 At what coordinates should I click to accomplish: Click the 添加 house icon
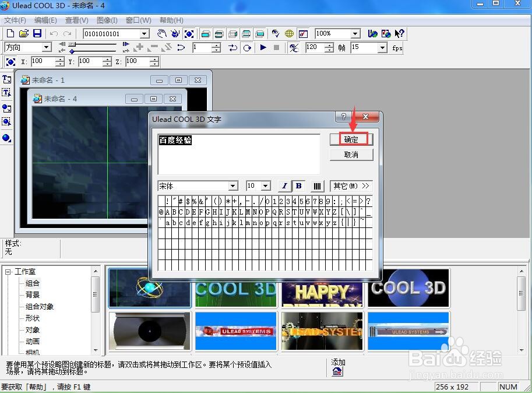coord(337,371)
